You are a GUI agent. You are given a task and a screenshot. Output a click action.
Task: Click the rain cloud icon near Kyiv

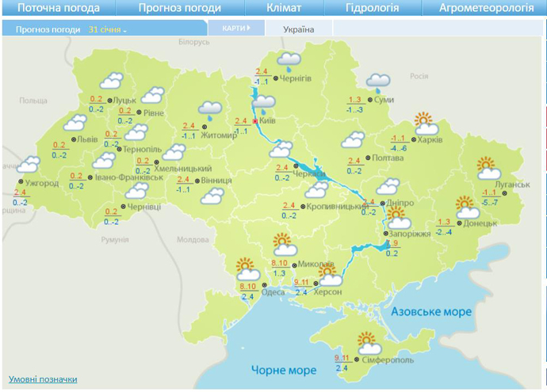pyautogui.click(x=263, y=104)
